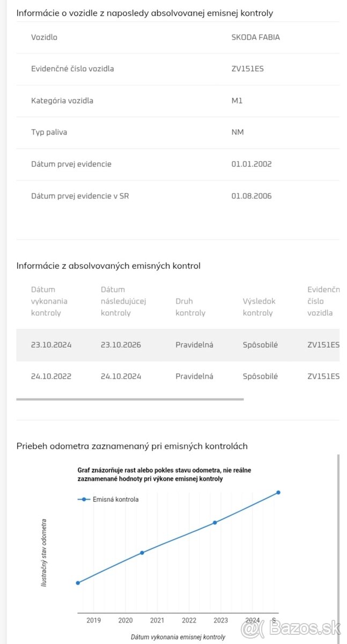Click the lowest data point on the odometer chart
Viewport: 347px width, 644px height.
[78, 582]
